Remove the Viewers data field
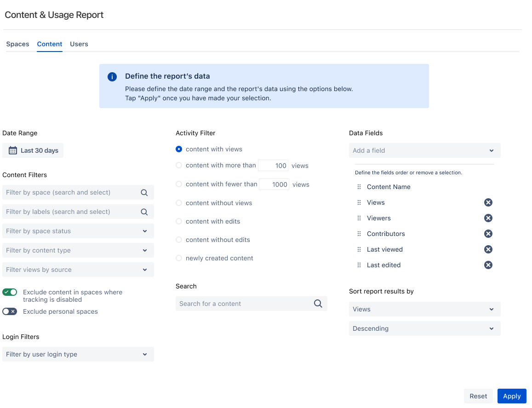The height and width of the screenshot is (408, 532). tap(488, 218)
